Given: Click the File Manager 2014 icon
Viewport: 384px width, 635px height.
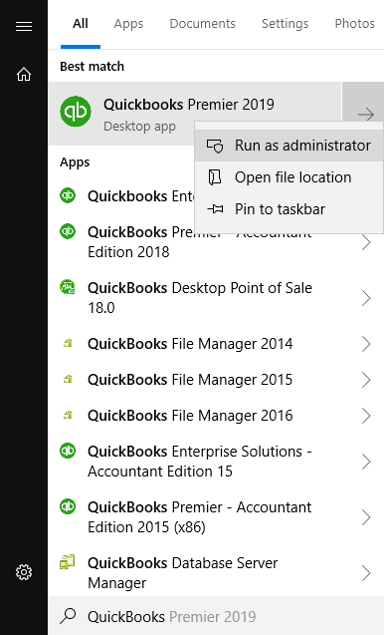Looking at the screenshot, I should (68, 344).
